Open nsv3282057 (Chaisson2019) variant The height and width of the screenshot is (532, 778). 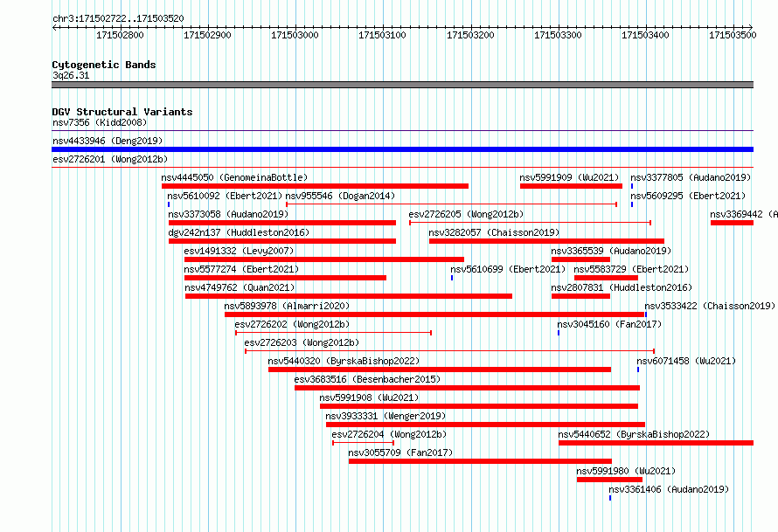(494, 232)
